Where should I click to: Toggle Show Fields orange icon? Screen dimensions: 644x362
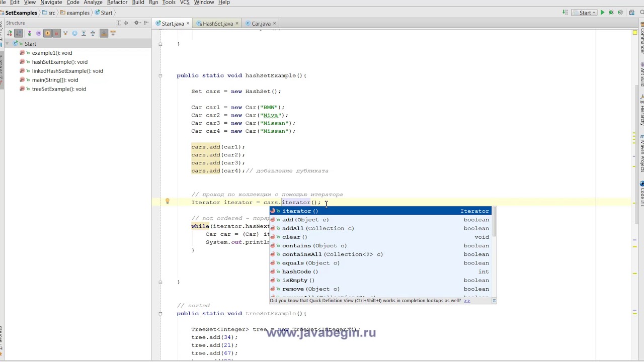pyautogui.click(x=47, y=33)
